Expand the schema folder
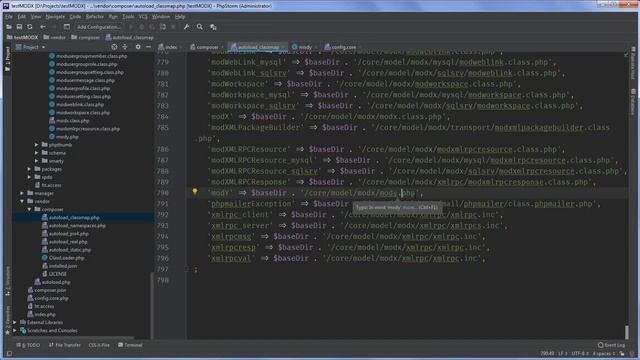The height and width of the screenshot is (360, 640). 37,153
